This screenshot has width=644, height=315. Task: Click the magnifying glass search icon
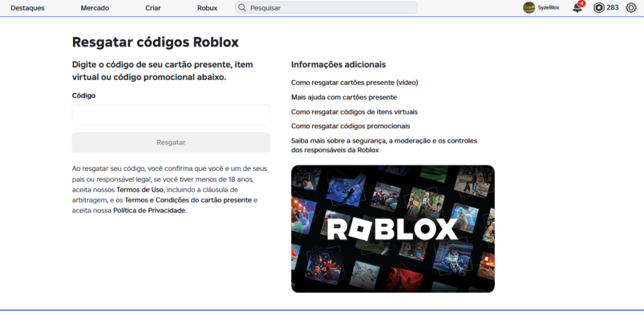pyautogui.click(x=242, y=8)
